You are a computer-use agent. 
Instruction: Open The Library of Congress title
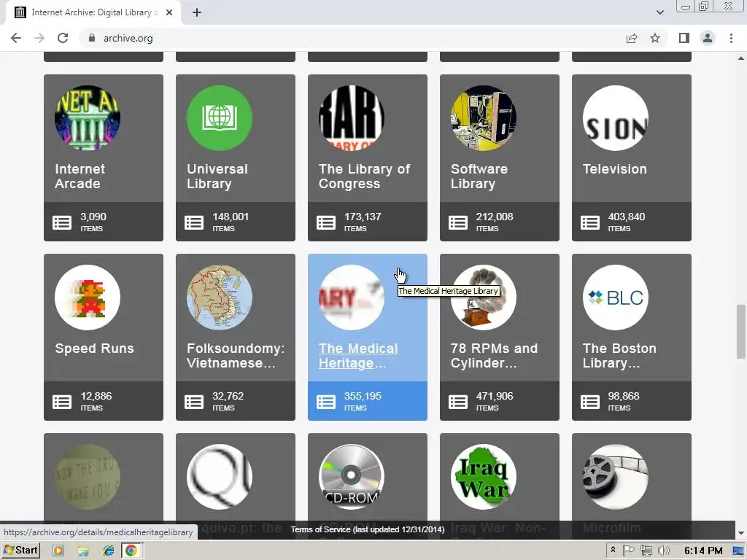pos(365,176)
